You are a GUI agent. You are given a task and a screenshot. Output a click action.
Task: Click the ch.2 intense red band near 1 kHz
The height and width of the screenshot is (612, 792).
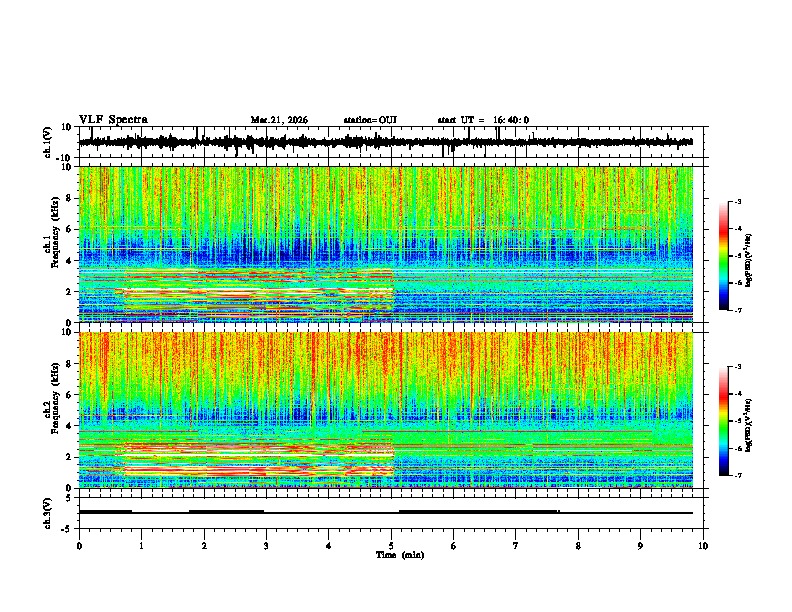coord(258,471)
